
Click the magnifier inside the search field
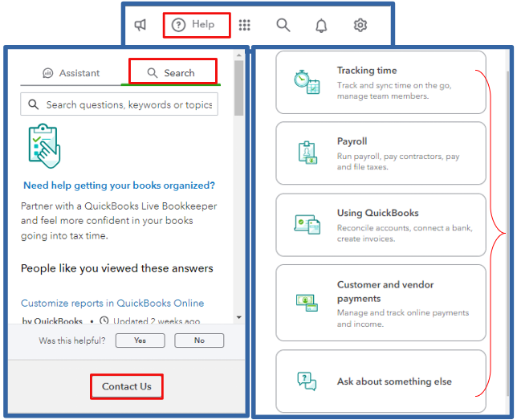(x=33, y=104)
